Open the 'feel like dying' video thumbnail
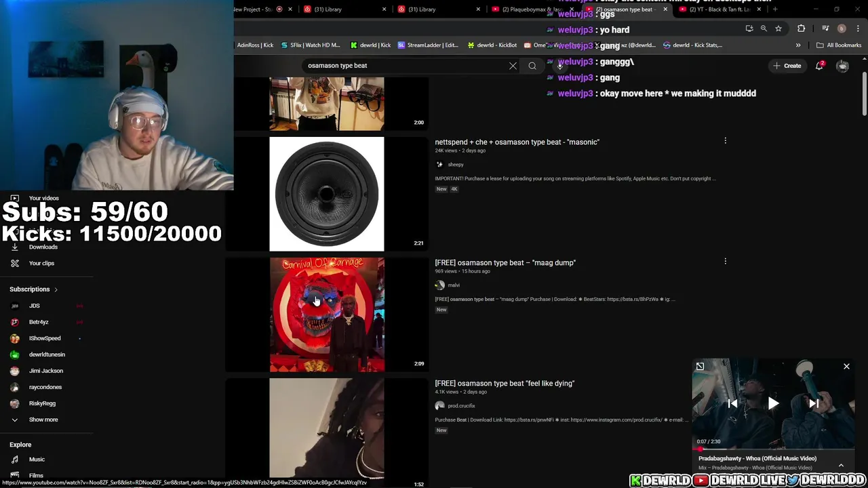This screenshot has height=488, width=868. coord(327,432)
